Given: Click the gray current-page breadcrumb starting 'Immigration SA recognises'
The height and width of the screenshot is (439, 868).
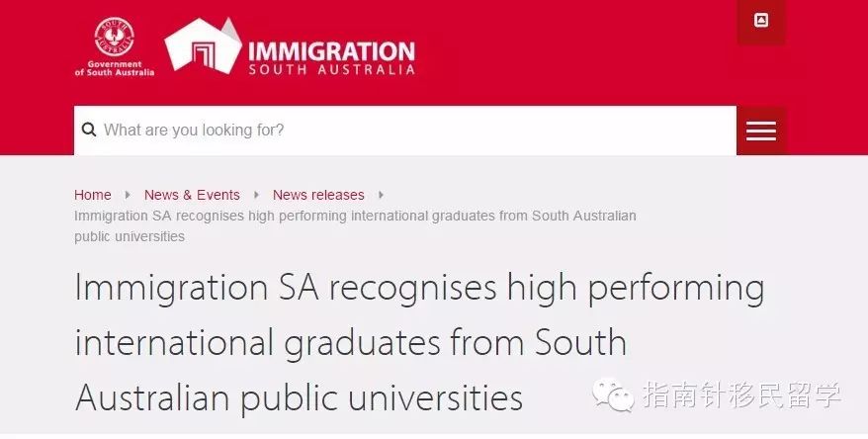Looking at the screenshot, I should pos(355,225).
